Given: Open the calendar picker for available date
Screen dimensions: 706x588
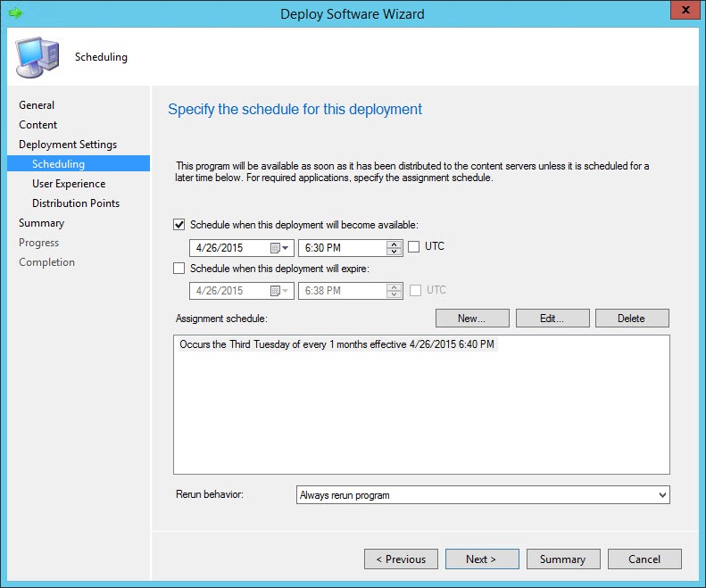Looking at the screenshot, I should 279,247.
